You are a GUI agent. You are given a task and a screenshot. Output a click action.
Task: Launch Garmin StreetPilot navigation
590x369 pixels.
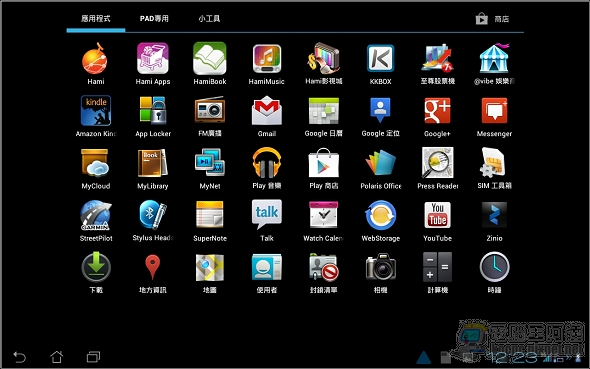tap(96, 221)
